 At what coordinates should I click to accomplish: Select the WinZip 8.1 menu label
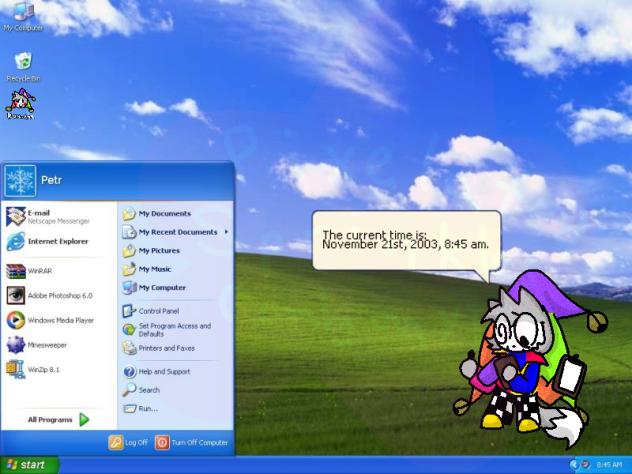pos(44,370)
